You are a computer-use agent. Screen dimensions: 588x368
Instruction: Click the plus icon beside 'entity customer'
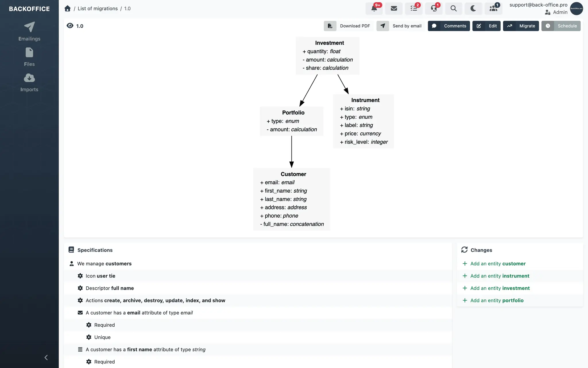[465, 264]
